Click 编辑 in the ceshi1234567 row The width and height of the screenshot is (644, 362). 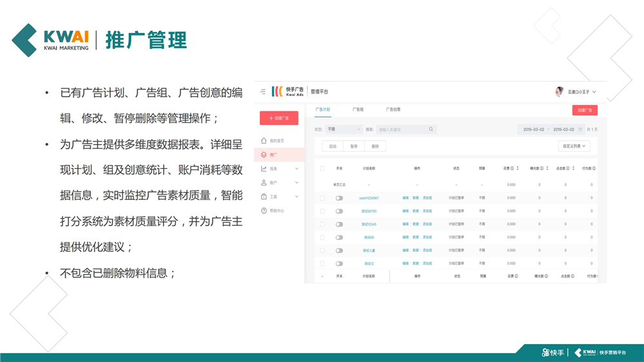(x=405, y=198)
